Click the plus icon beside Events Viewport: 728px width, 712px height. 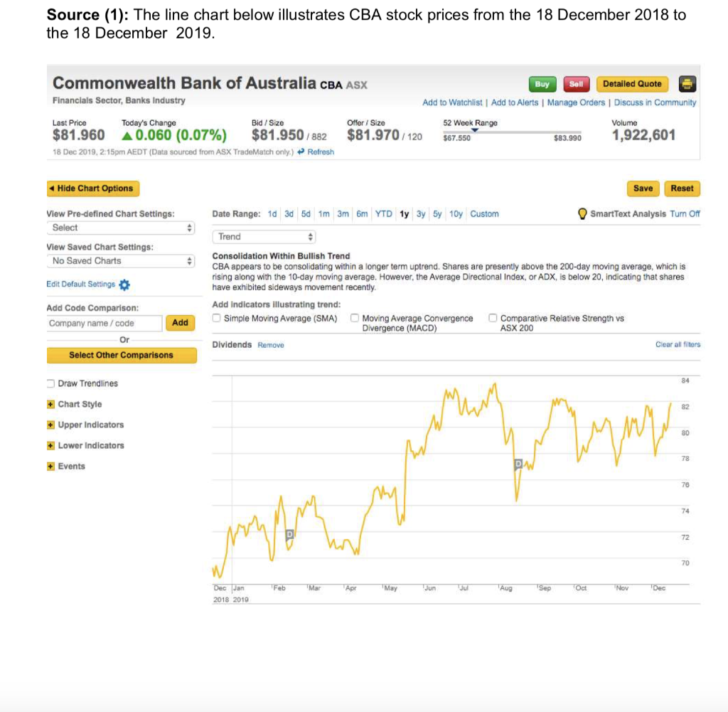[50, 466]
